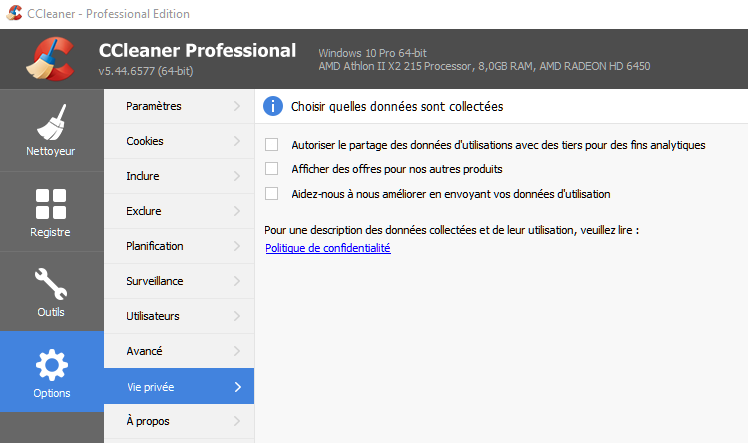
Task: Open the Surveillance settings section
Action: click(179, 281)
